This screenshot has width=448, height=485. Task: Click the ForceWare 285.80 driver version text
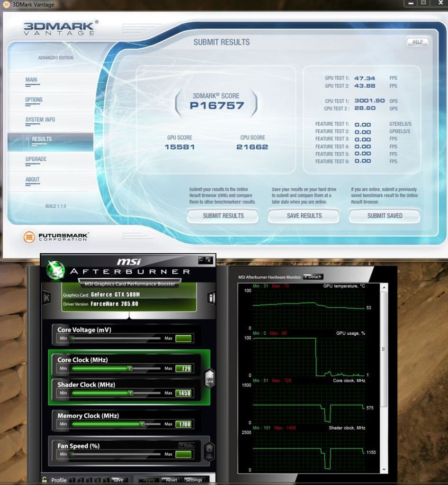[x=114, y=304]
